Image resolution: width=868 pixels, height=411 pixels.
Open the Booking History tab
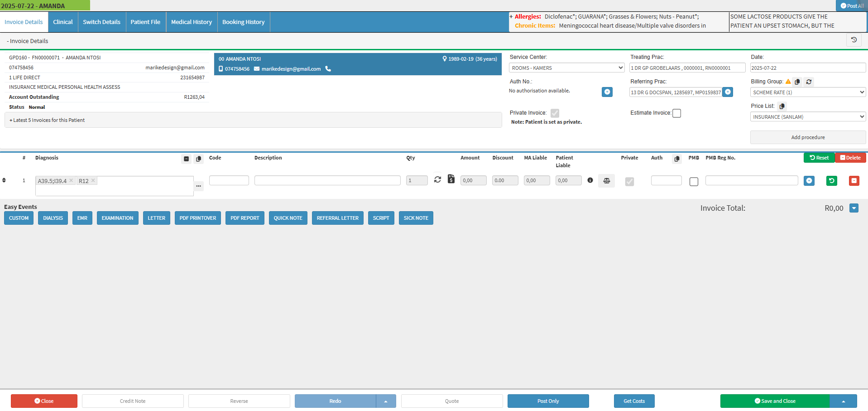pyautogui.click(x=243, y=22)
